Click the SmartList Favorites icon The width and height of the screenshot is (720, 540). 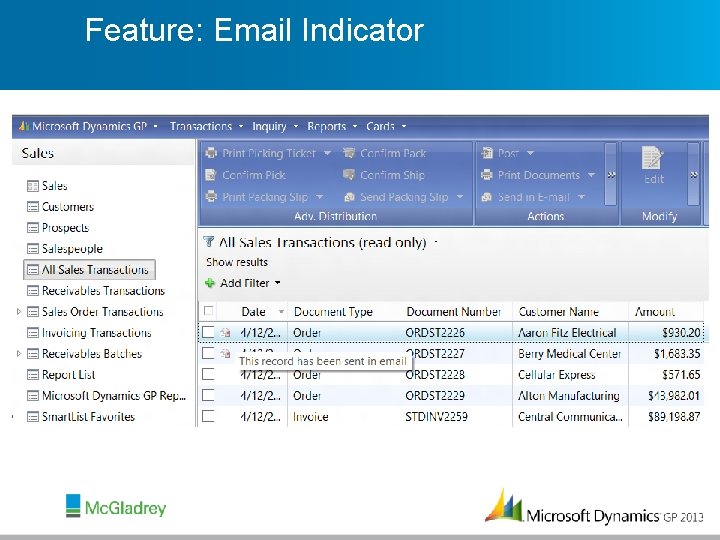[x=33, y=417]
